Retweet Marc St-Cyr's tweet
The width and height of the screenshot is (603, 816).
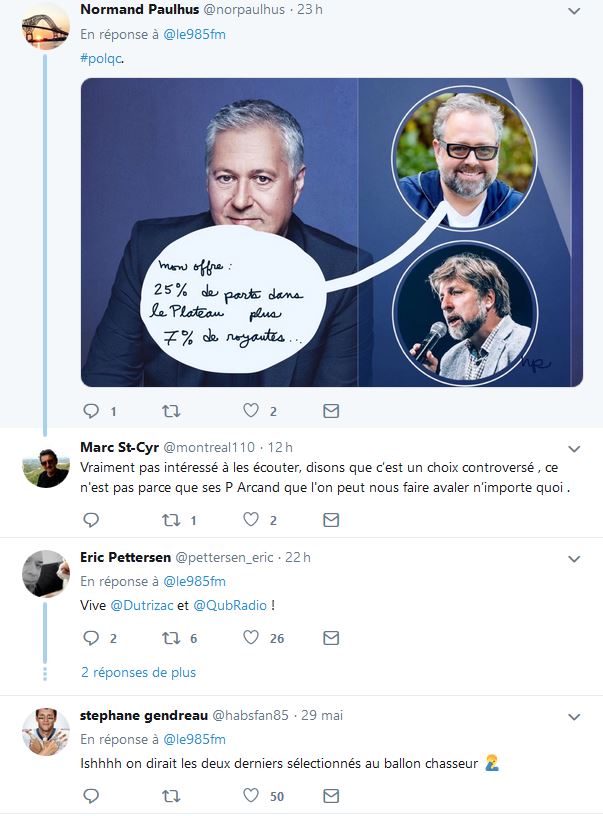(171, 520)
